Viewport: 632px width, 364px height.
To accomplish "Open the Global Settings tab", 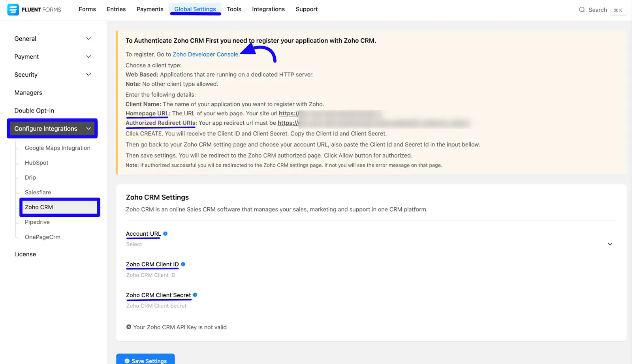I will point(195,9).
